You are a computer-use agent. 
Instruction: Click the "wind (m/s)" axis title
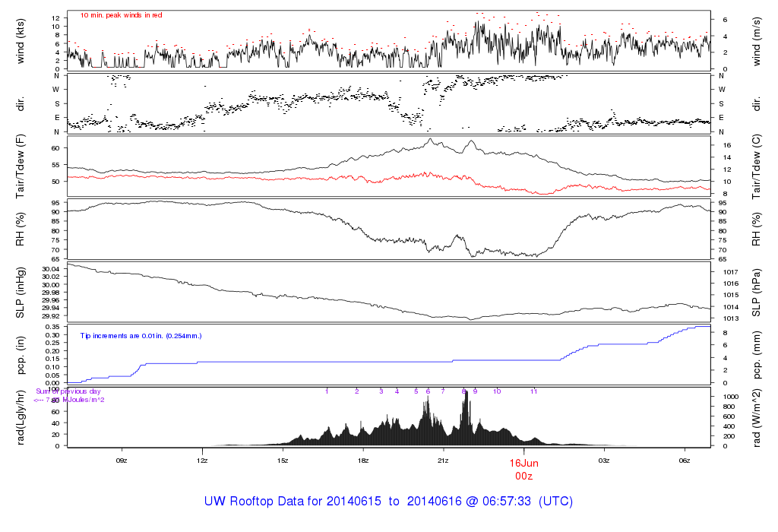point(756,41)
